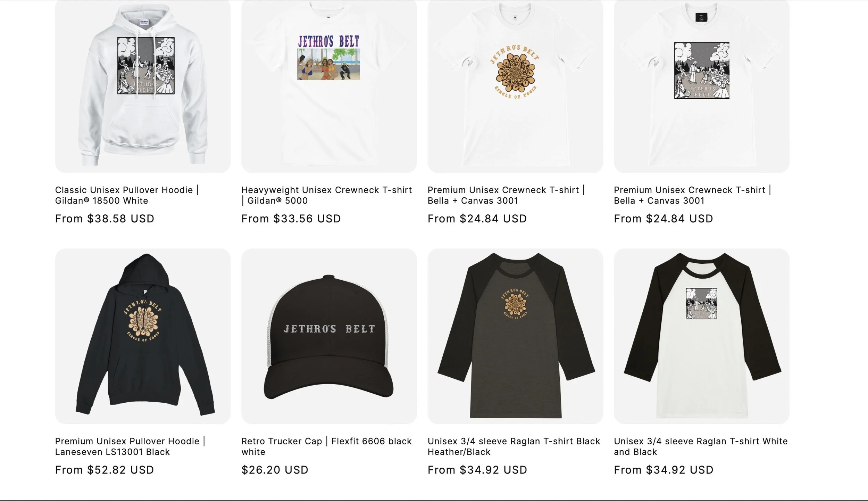The height and width of the screenshot is (501, 868).
Task: Select the Black Heather raglan shirt image
Action: [x=515, y=336]
